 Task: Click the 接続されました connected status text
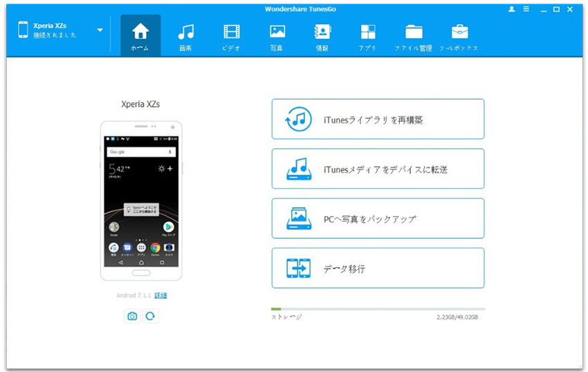tap(55, 35)
